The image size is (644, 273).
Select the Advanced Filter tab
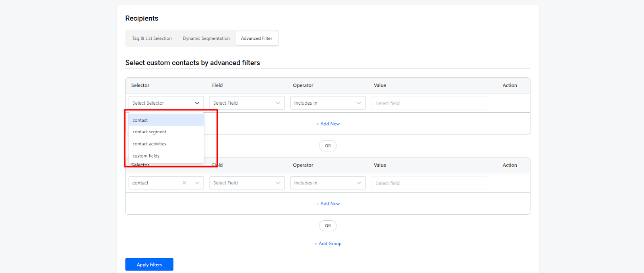[x=256, y=38]
